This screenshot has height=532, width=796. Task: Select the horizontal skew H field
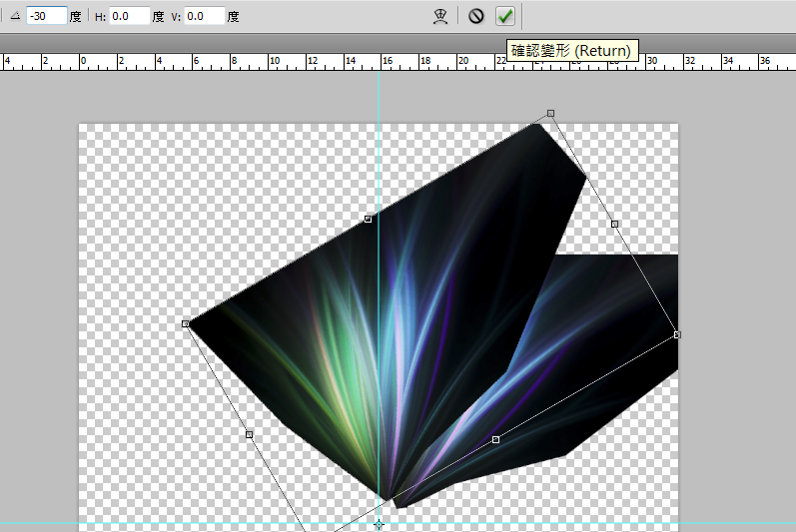(x=129, y=16)
